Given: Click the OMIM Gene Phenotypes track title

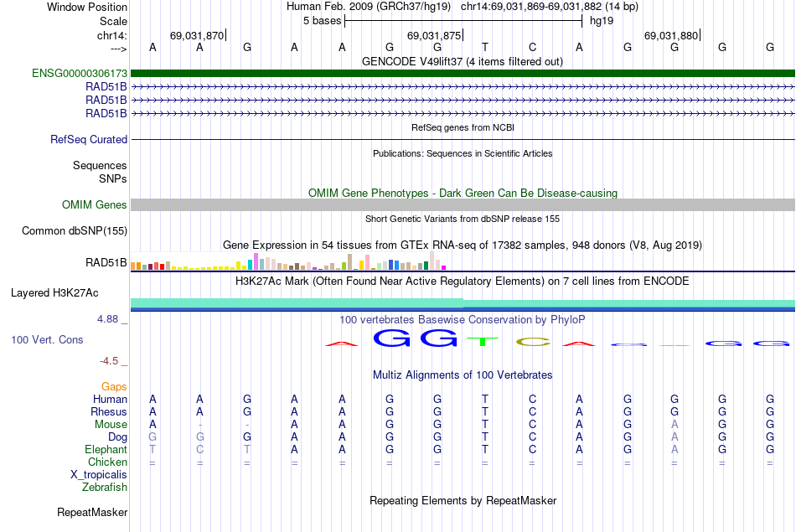Looking at the screenshot, I should coord(463,193).
